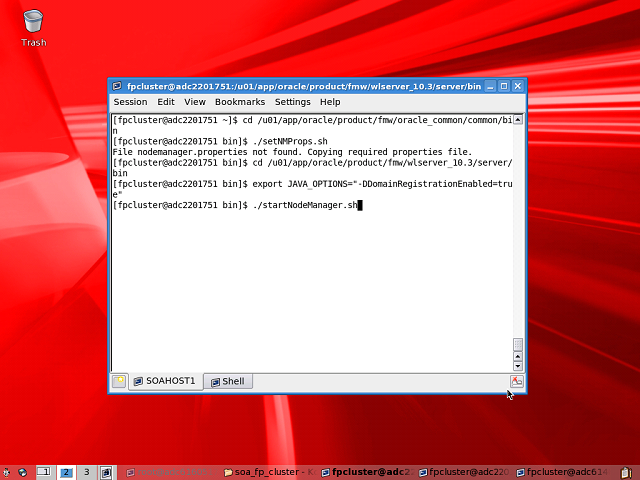Open the Edit menu
Viewport: 640px width, 480px height.
[x=166, y=102]
